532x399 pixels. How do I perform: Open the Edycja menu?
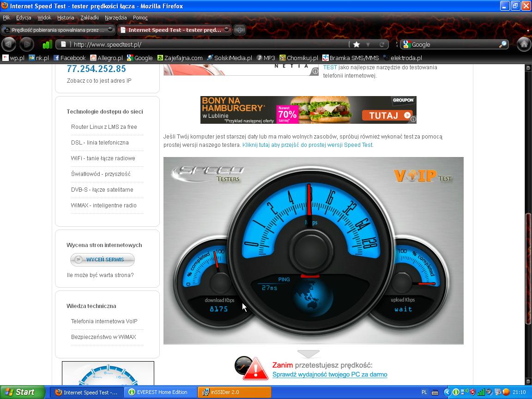[24, 18]
